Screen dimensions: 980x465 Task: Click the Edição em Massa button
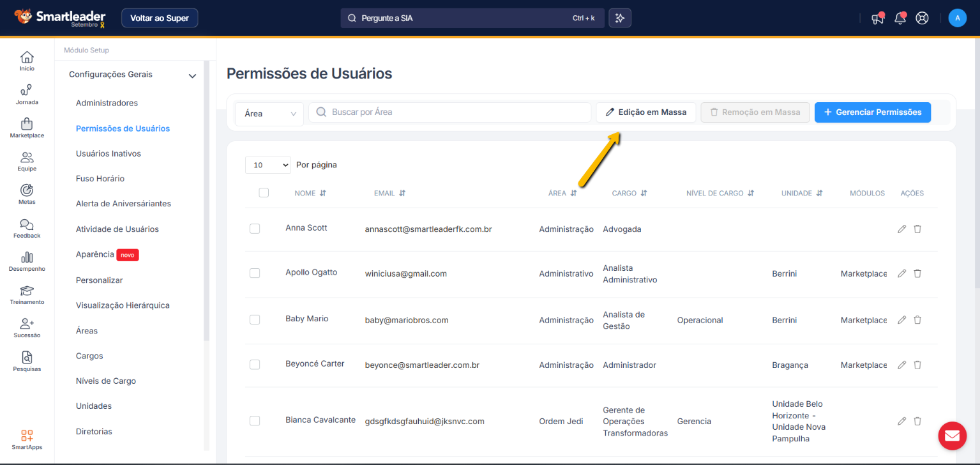click(x=645, y=112)
